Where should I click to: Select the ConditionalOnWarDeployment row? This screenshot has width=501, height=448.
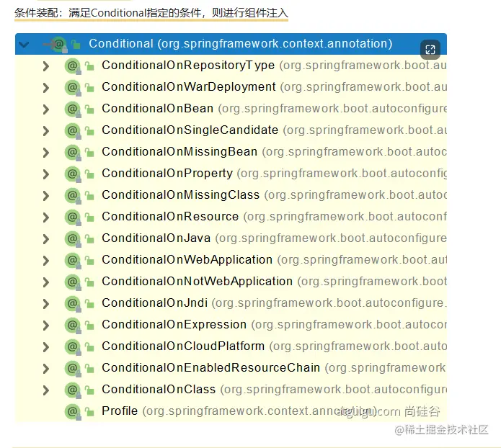click(231, 87)
